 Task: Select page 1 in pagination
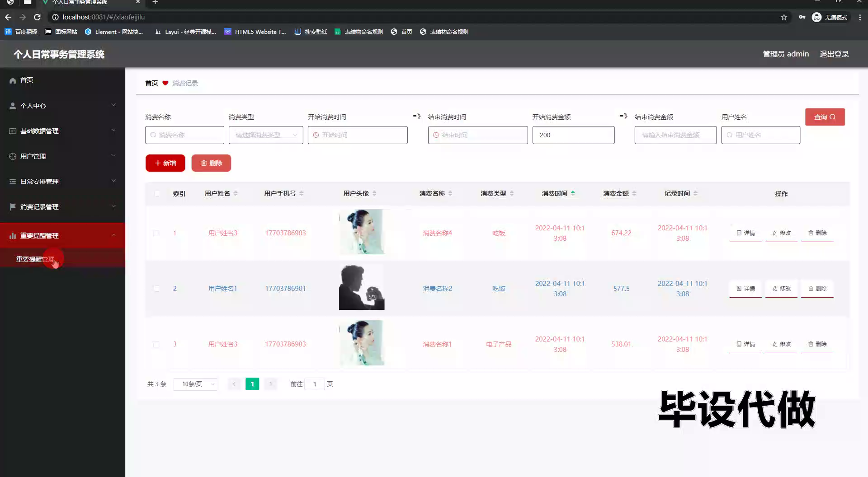click(x=252, y=384)
